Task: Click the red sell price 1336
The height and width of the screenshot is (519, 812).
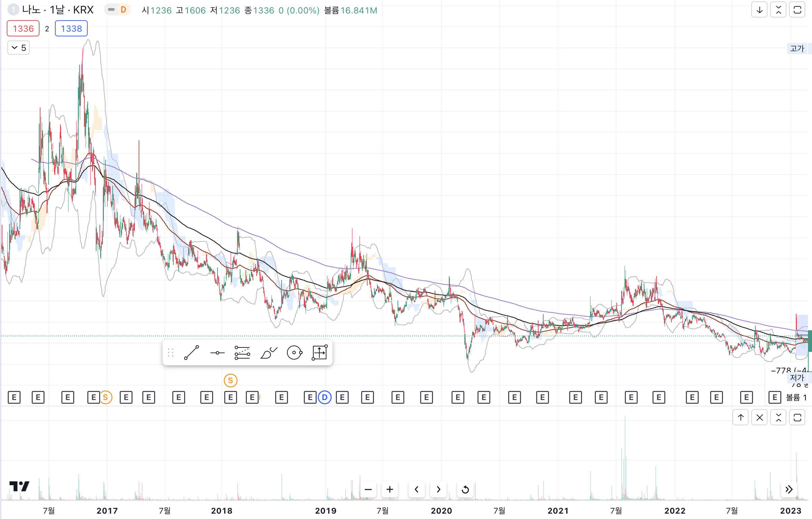Action: (x=23, y=29)
